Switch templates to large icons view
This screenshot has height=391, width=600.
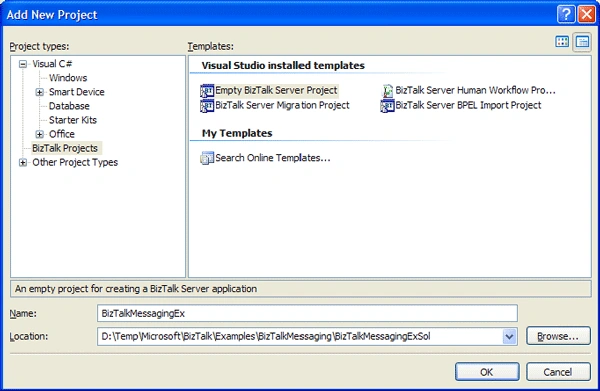coord(562,42)
